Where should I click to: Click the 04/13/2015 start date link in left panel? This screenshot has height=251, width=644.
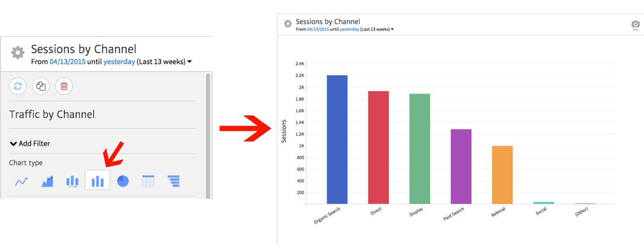pos(68,62)
